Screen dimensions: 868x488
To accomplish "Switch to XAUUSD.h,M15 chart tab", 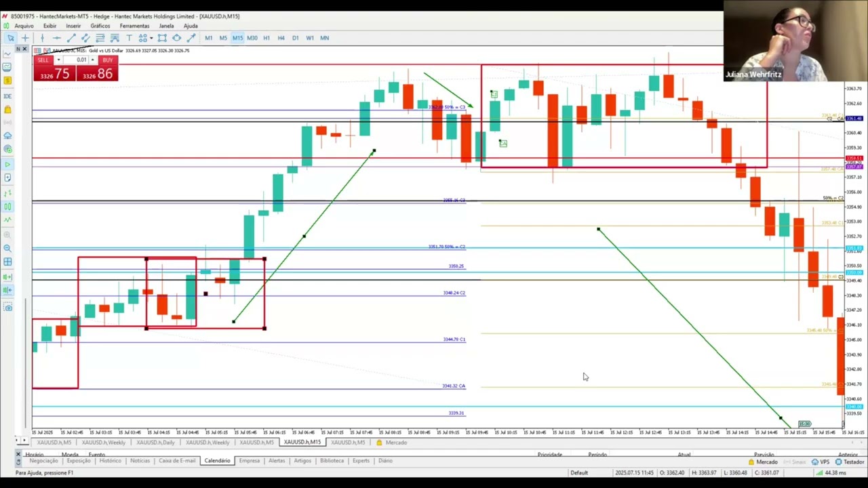I will (x=302, y=443).
